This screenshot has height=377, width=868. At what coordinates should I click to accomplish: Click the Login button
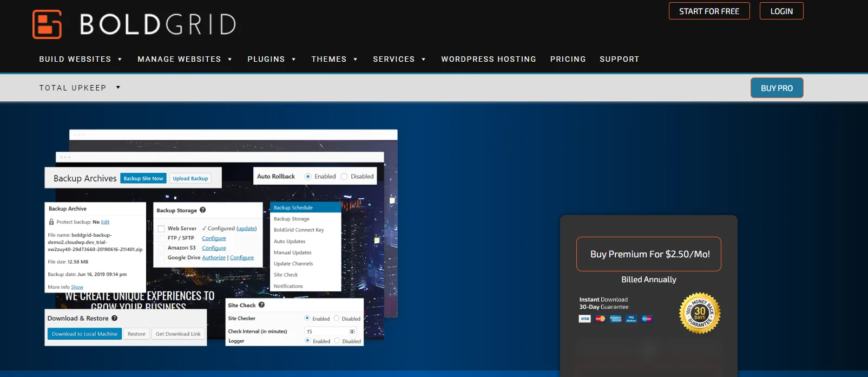[781, 11]
